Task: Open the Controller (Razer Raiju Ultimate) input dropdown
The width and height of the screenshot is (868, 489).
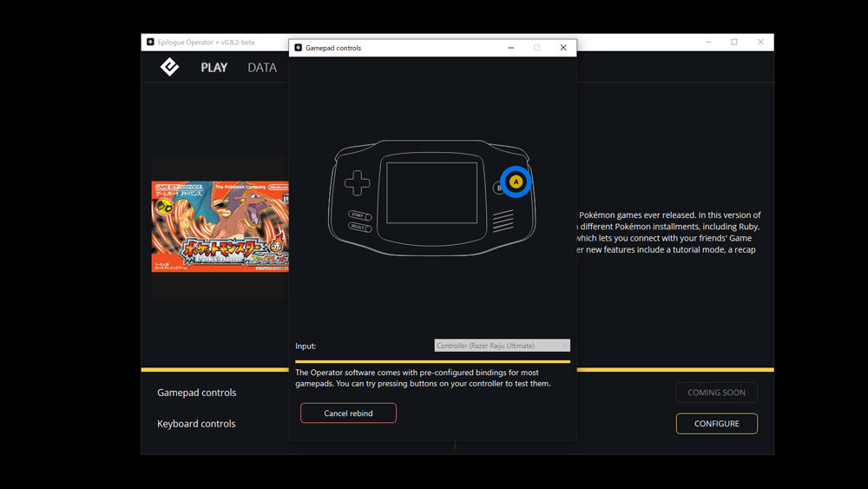Action: click(x=502, y=346)
